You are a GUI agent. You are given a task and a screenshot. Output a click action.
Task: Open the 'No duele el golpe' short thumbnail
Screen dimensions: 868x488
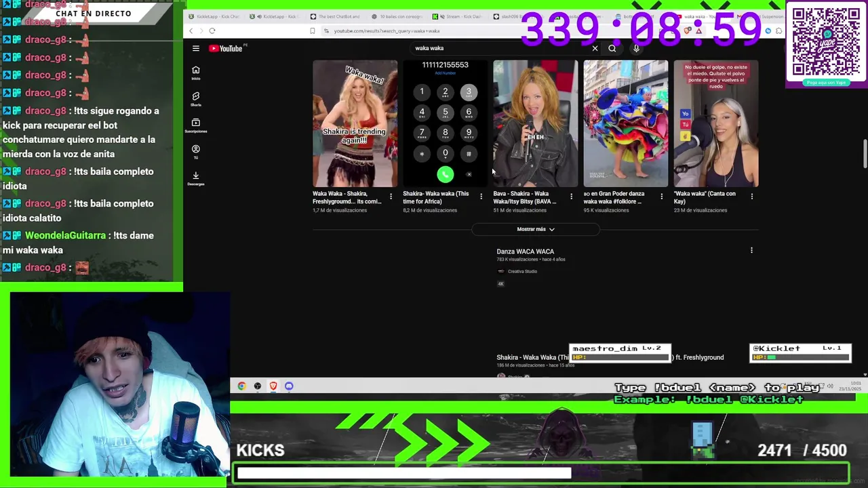pyautogui.click(x=715, y=123)
